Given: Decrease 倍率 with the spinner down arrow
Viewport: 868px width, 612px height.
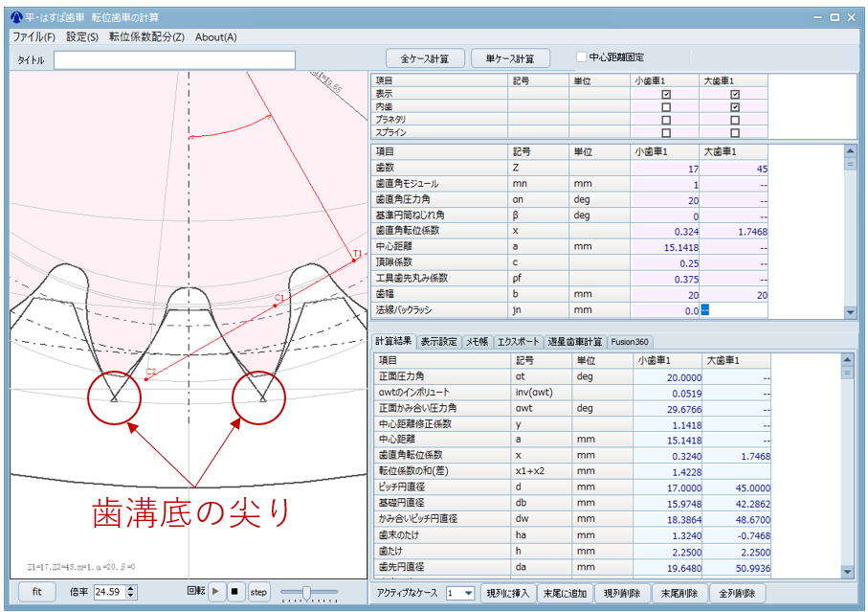Looking at the screenshot, I should point(131,596).
